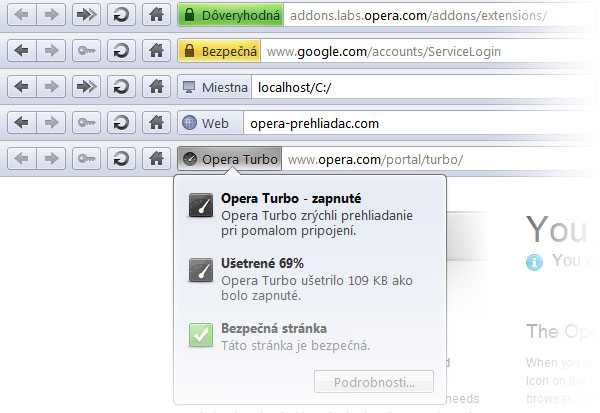Click the Opera Turbo - zapnuté speedometer icon

[201, 205]
